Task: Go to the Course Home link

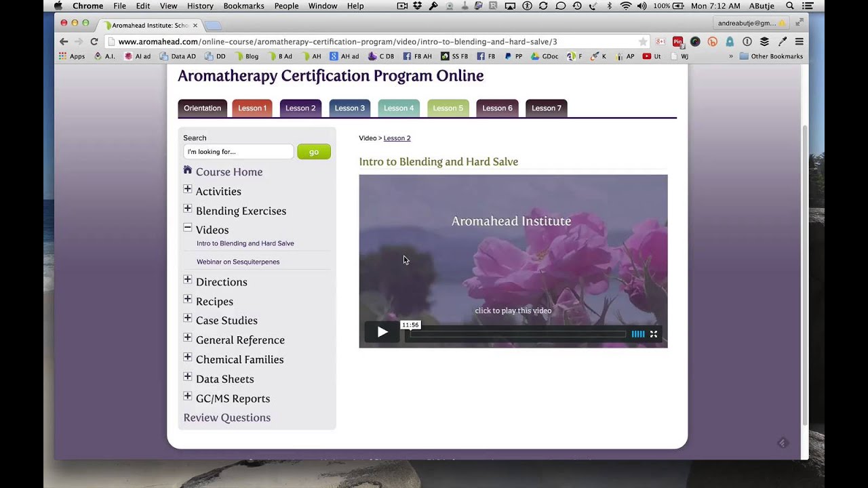Action: click(x=229, y=172)
